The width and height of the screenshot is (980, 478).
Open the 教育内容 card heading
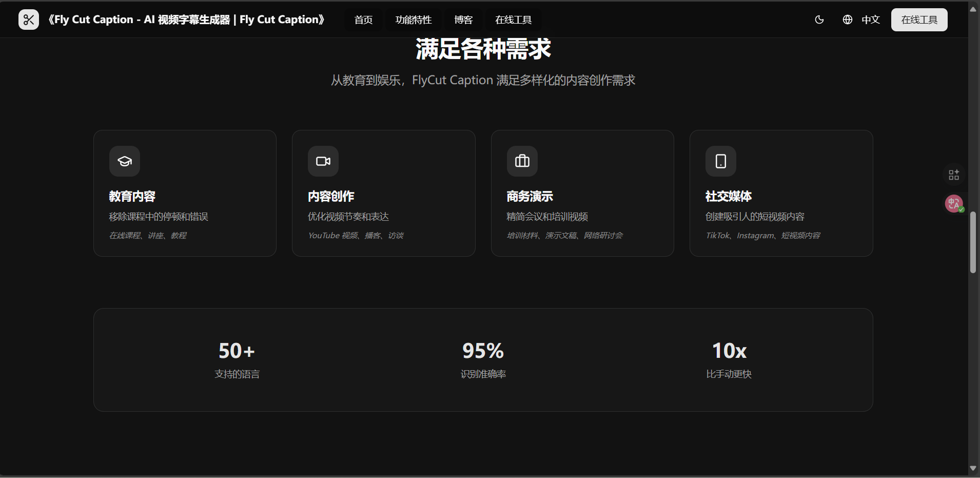point(132,196)
